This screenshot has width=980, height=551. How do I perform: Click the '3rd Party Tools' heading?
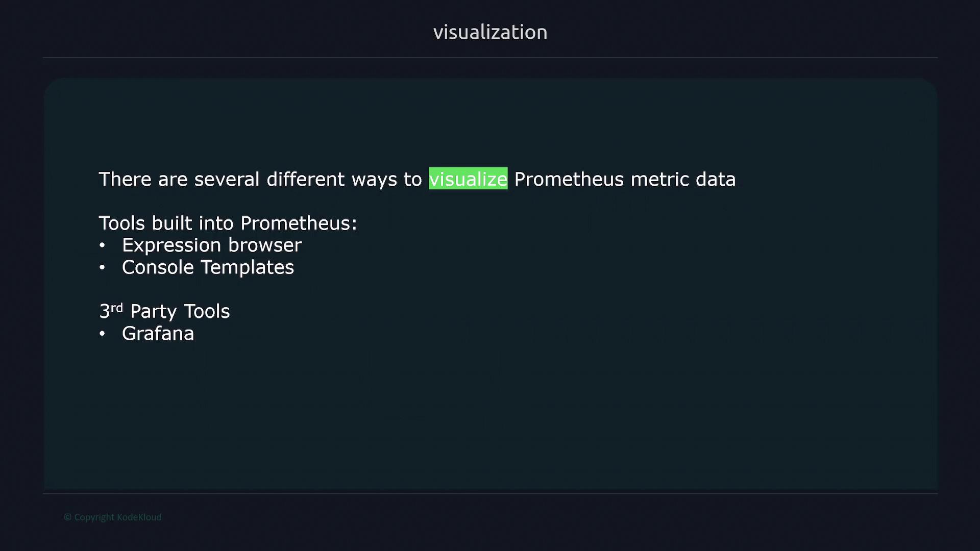[164, 311]
